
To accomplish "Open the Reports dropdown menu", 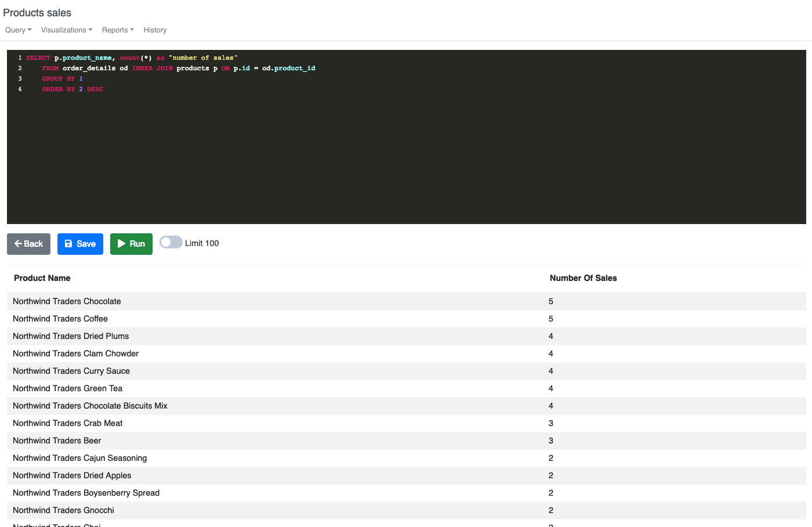I will pos(118,30).
